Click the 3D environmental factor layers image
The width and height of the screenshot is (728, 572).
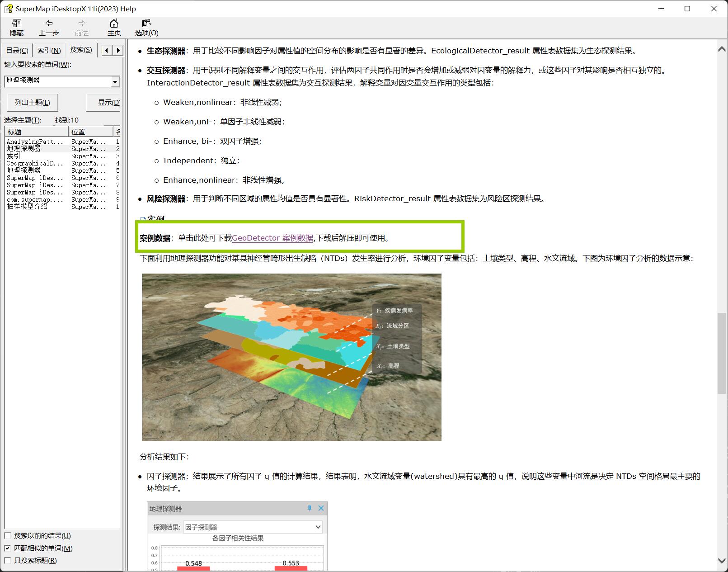[x=291, y=357]
